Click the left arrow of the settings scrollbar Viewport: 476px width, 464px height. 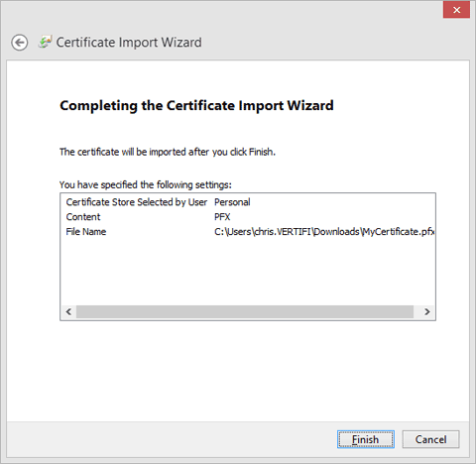pyautogui.click(x=68, y=311)
